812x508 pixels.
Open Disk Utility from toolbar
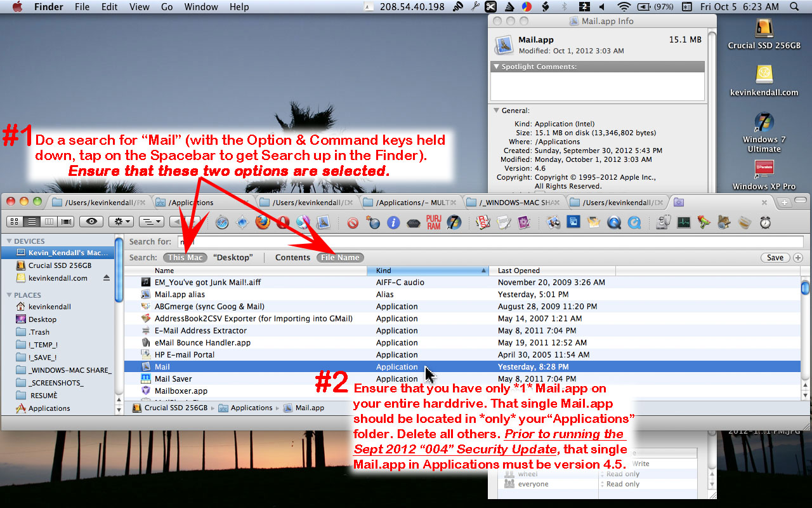click(x=664, y=222)
